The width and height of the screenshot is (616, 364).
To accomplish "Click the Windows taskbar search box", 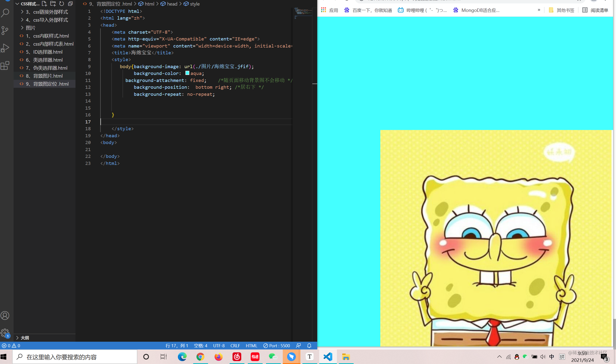I will pyautogui.click(x=75, y=357).
